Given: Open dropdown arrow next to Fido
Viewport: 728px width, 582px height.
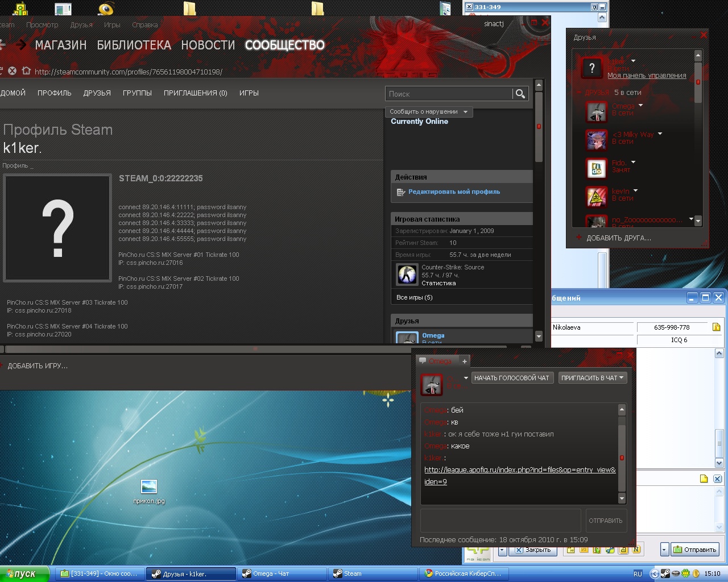Looking at the screenshot, I should 633,162.
